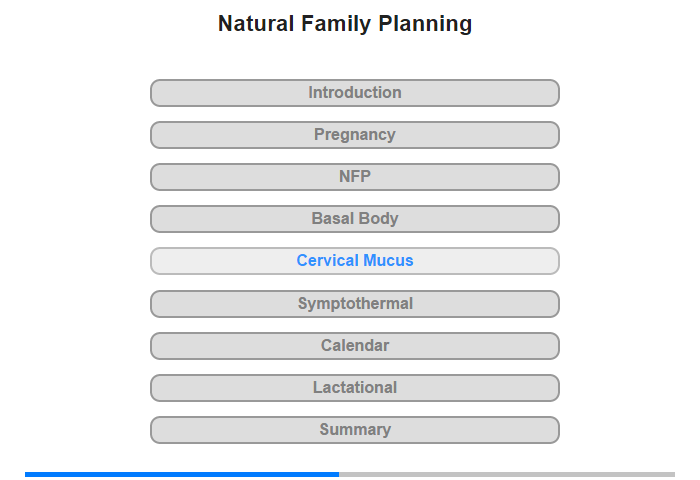The width and height of the screenshot is (700, 480).
Task: Jump to the Summary section
Action: point(354,430)
